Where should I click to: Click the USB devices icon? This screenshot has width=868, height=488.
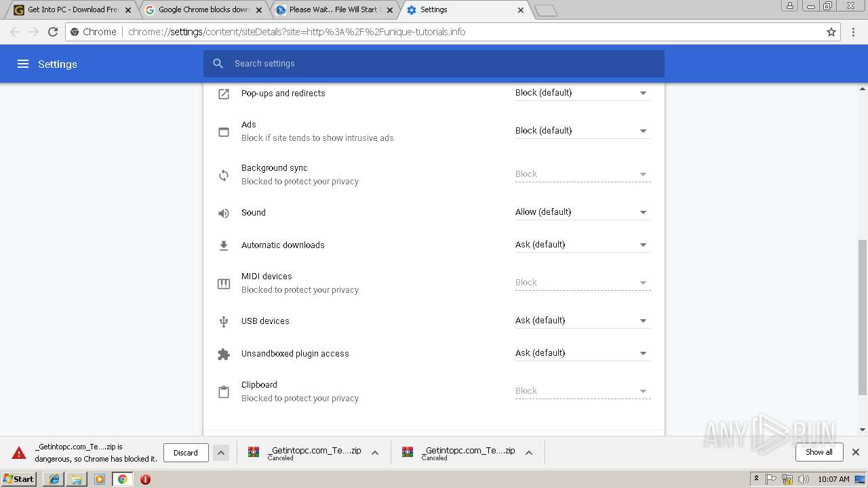pyautogui.click(x=224, y=321)
